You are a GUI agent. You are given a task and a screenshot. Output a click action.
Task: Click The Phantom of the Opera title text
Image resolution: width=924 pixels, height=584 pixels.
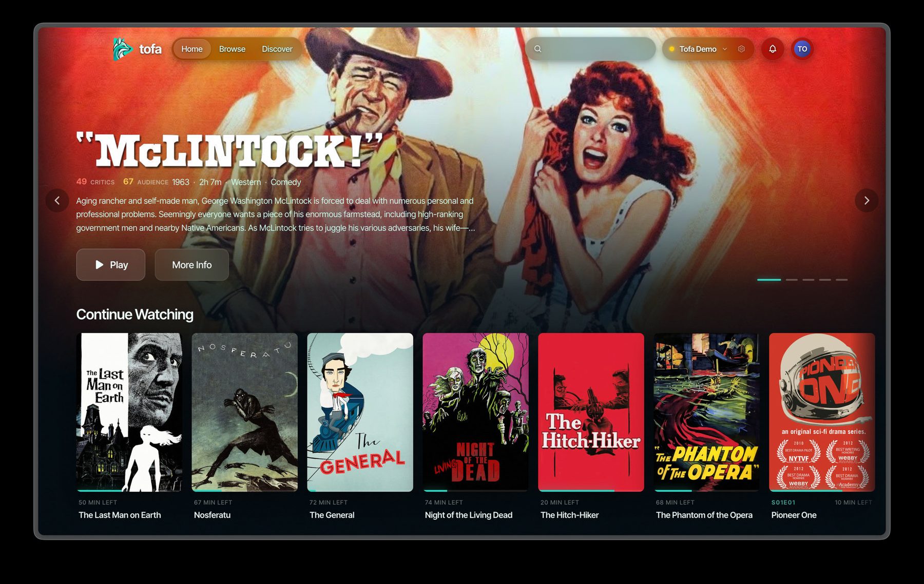point(704,515)
